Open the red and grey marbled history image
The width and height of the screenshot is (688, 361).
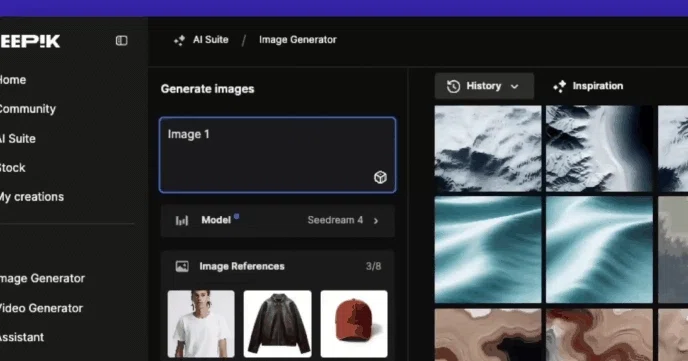[x=599, y=335]
